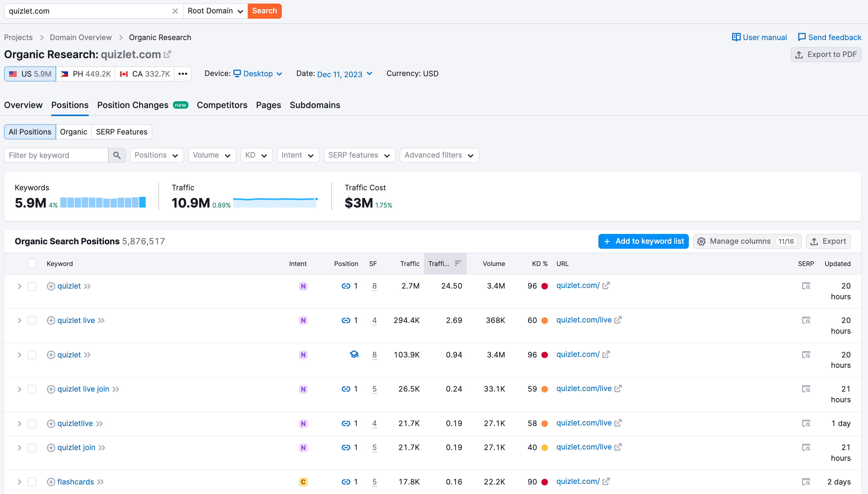This screenshot has height=494, width=868.
Task: Clear the quizlet.com search field
Action: point(175,11)
